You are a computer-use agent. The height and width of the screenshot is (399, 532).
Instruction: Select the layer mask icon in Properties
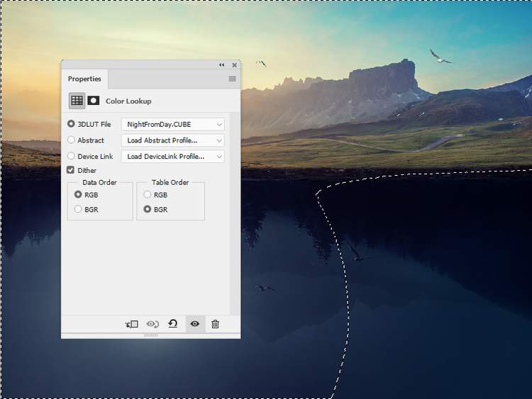coord(94,101)
